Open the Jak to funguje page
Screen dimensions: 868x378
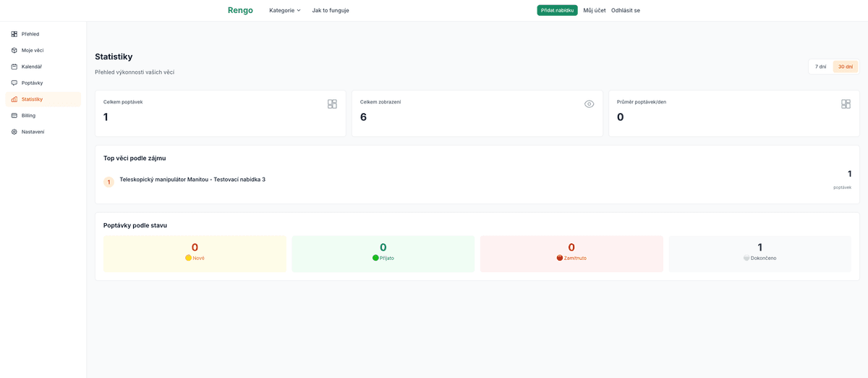click(x=331, y=10)
